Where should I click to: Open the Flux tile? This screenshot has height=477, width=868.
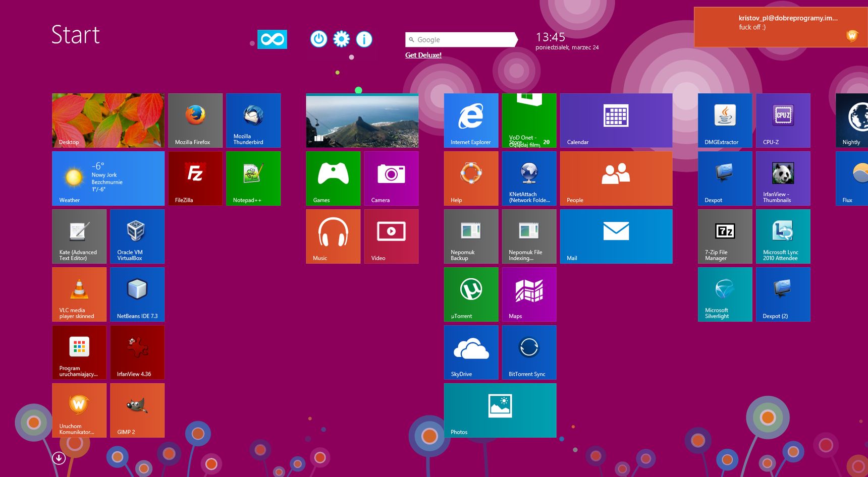(852, 178)
